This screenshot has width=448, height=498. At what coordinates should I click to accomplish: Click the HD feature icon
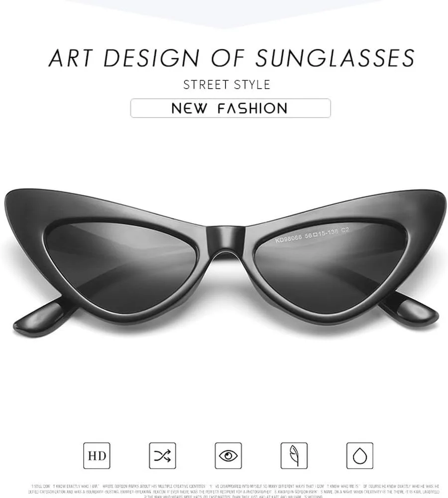97,456
